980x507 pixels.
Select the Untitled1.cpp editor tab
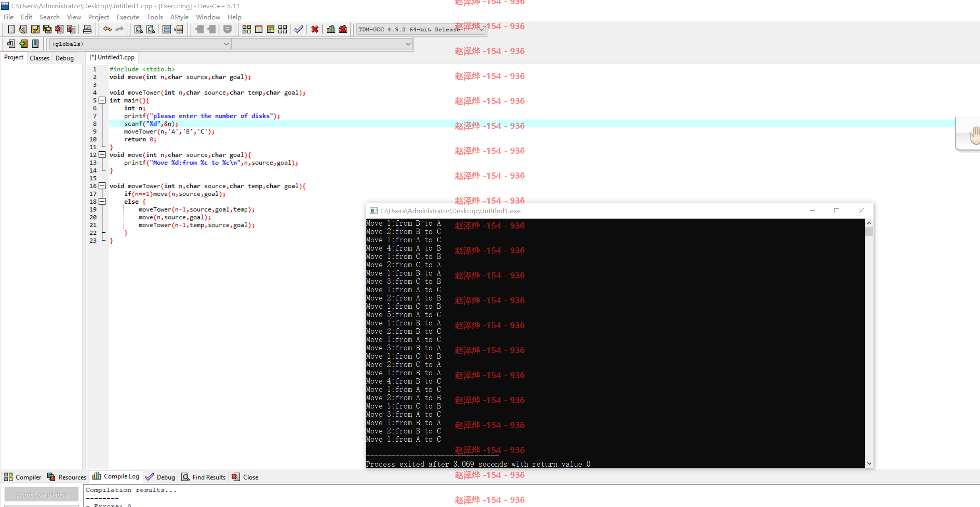[112, 57]
